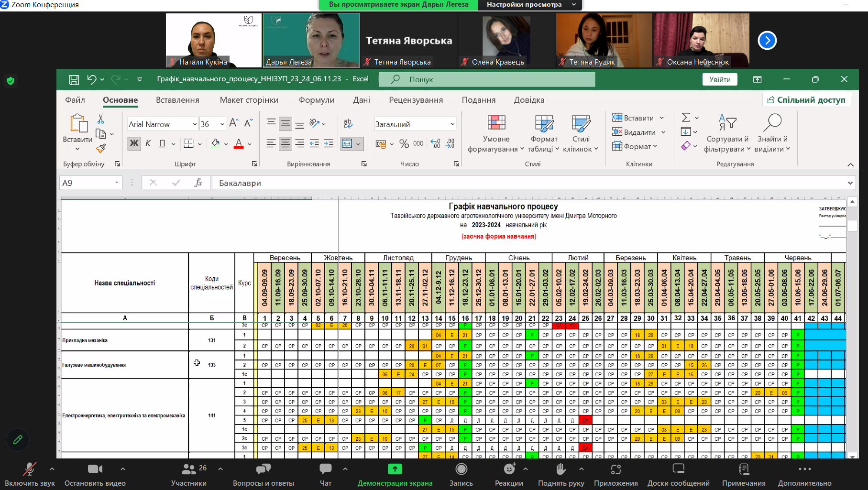Image resolution: width=868 pixels, height=490 pixels.
Task: Switch to the Дані tab
Action: click(362, 100)
